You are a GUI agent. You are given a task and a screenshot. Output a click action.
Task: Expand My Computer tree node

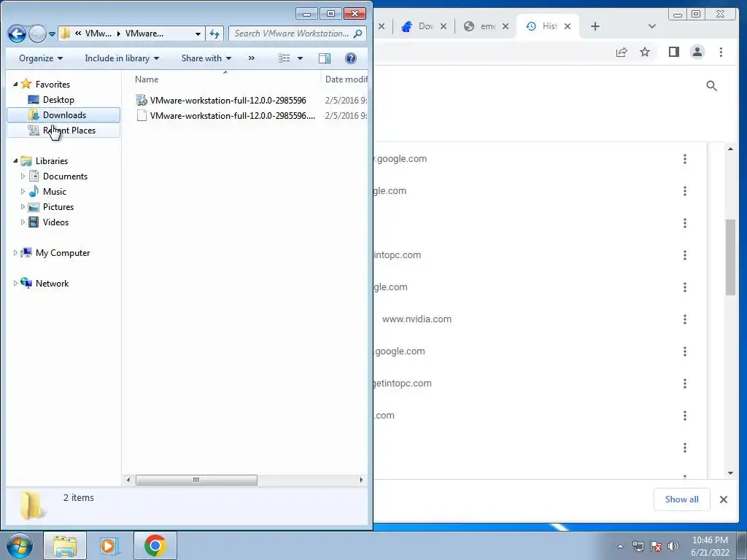click(15, 253)
